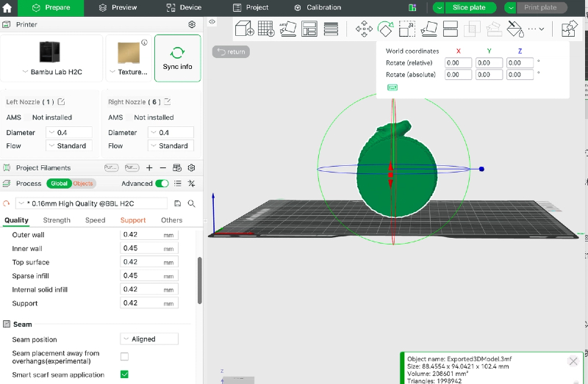
Task: Click the Slice plate button
Action: (469, 7)
